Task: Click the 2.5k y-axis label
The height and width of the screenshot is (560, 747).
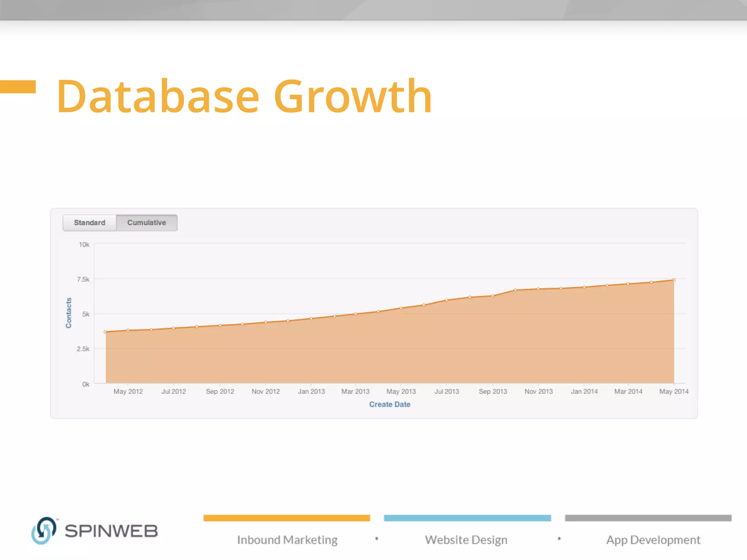Action: click(83, 349)
